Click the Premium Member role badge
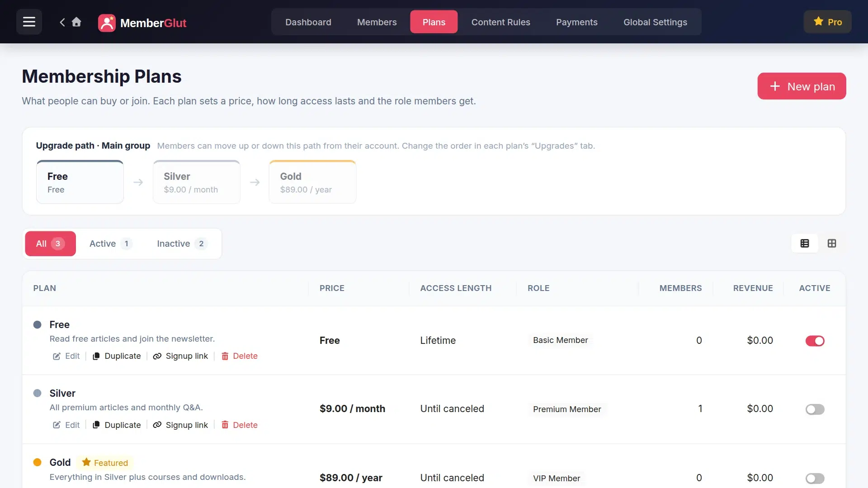Image resolution: width=868 pixels, height=488 pixels. pyautogui.click(x=567, y=409)
